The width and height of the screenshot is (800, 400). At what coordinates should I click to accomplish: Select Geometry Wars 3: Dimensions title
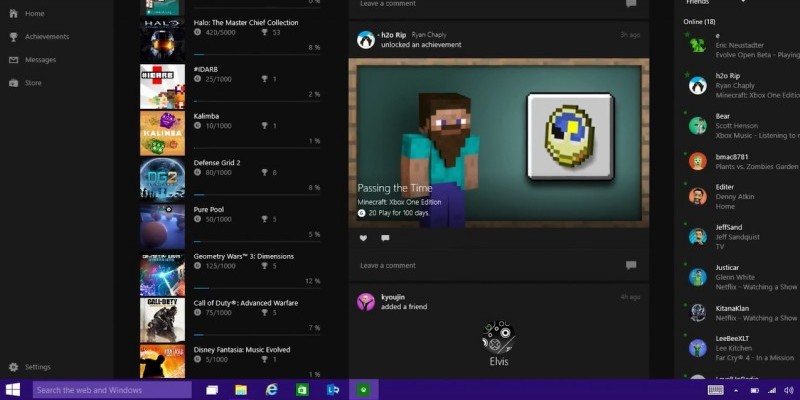244,256
